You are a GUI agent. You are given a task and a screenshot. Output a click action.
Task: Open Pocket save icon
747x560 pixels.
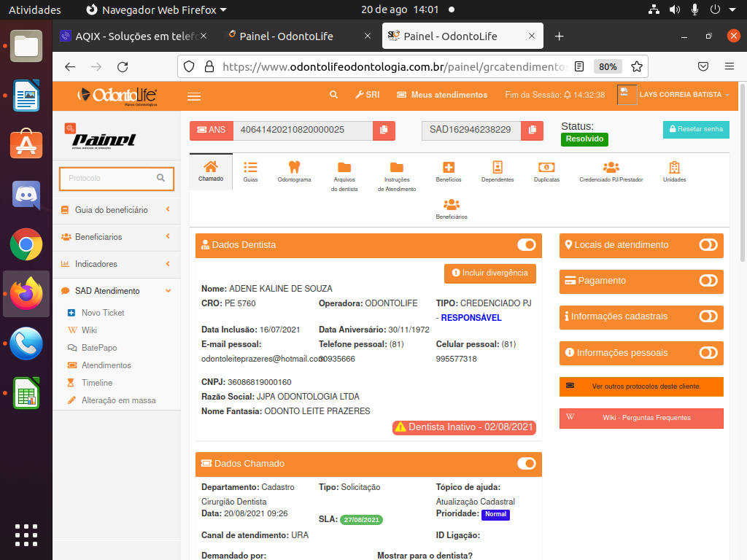point(703,66)
